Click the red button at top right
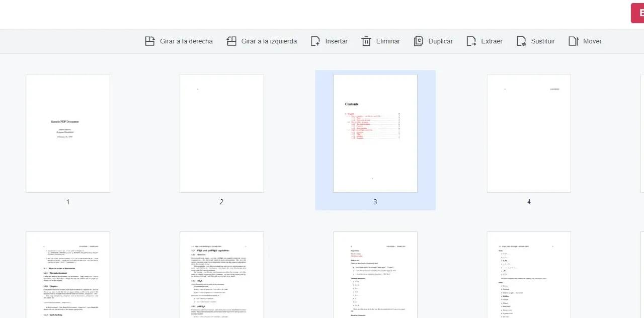Screen dimensions: 644x318 tap(637, 13)
